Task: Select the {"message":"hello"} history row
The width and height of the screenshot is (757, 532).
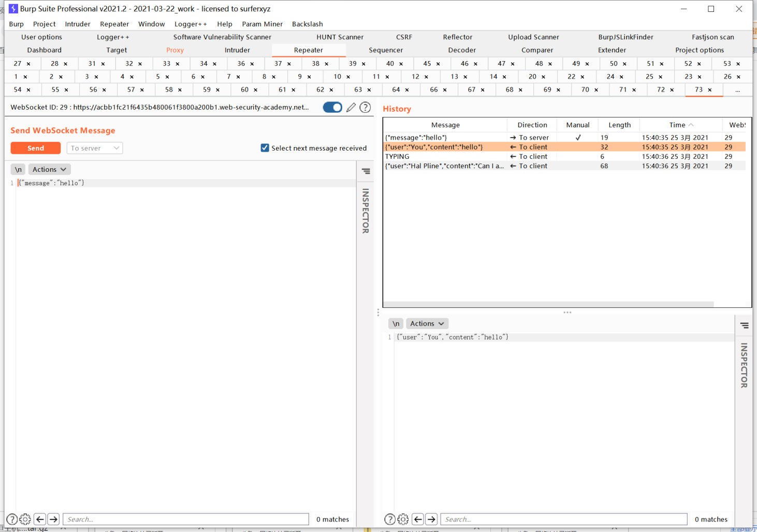Action: point(564,138)
